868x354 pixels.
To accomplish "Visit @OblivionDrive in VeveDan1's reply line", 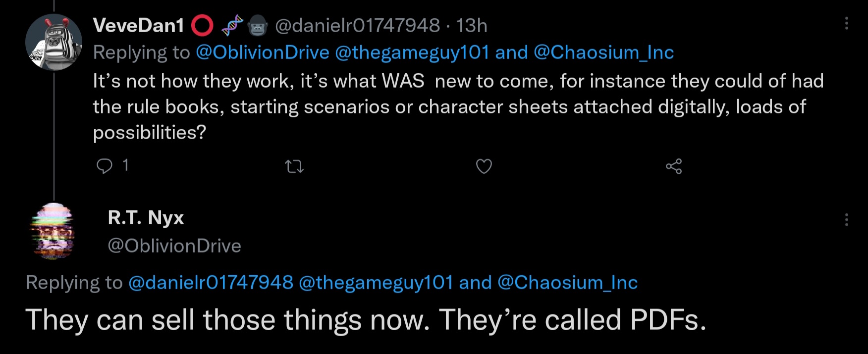I will [263, 52].
